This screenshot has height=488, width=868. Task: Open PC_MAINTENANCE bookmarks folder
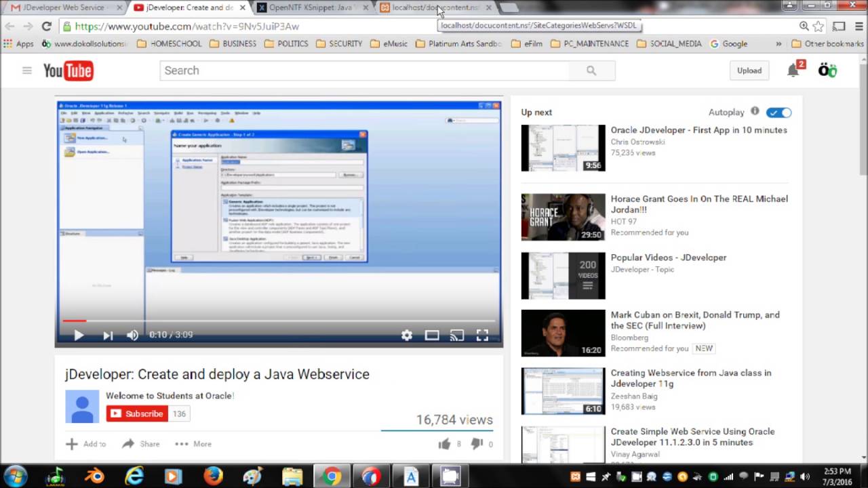(589, 43)
